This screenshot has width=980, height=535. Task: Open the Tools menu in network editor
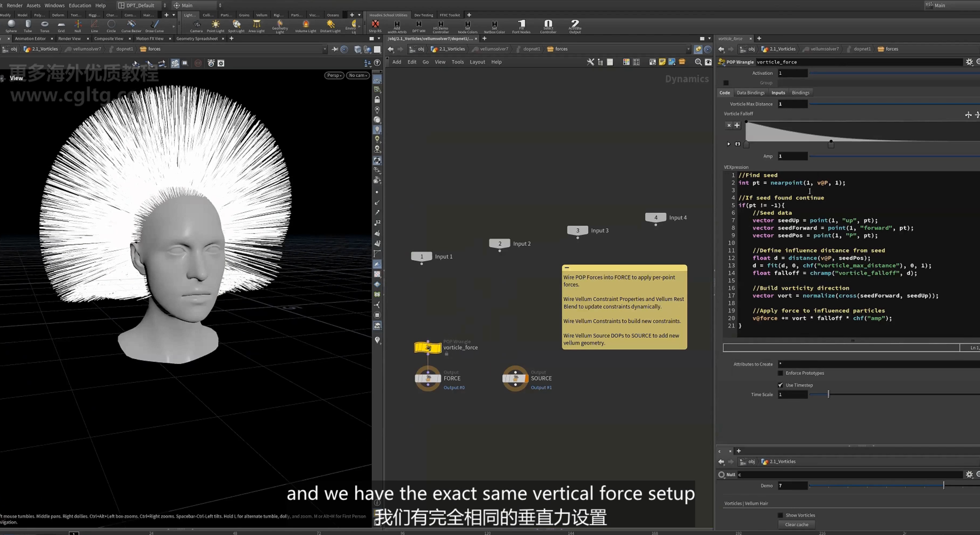point(457,62)
